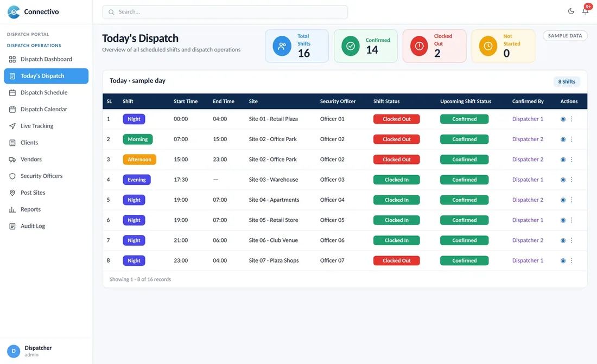The width and height of the screenshot is (597, 364).
Task: Click the Clients list icon
Action: [12, 143]
